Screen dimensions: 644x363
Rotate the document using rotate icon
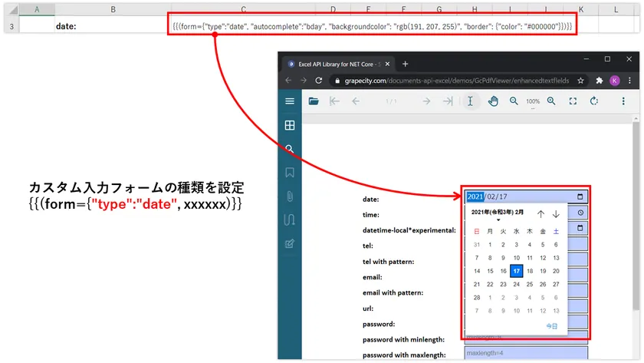[x=594, y=101]
